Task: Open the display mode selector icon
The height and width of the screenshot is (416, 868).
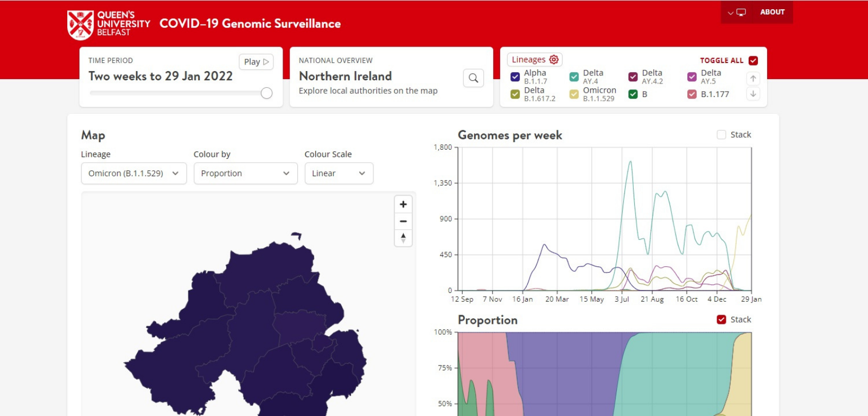Action: point(737,12)
